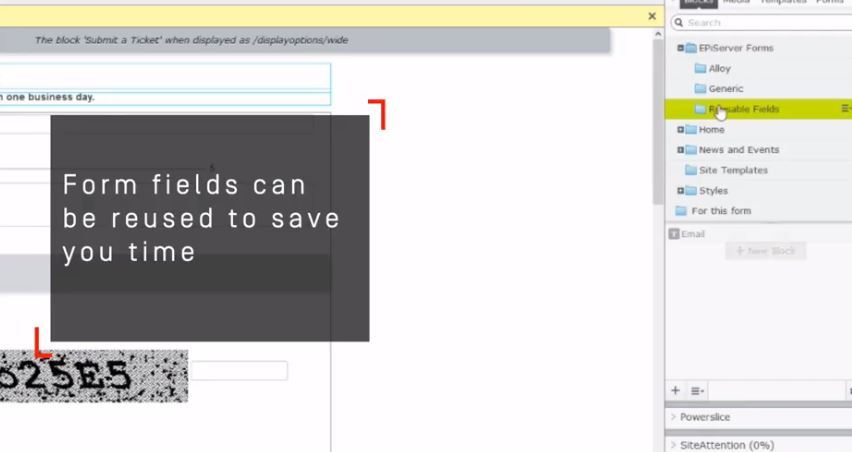The image size is (852, 452).
Task: Open the list options menu icon in bottom toolbar
Action: tap(697, 391)
